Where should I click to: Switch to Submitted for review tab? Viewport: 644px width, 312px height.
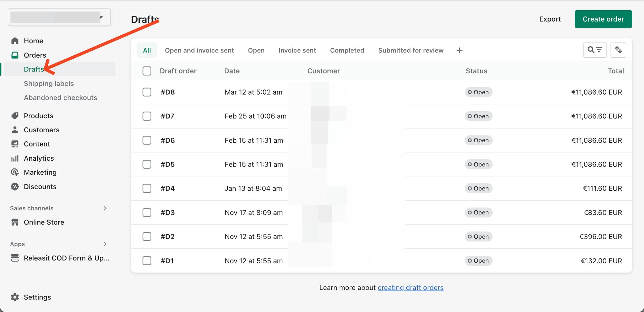[x=411, y=50]
